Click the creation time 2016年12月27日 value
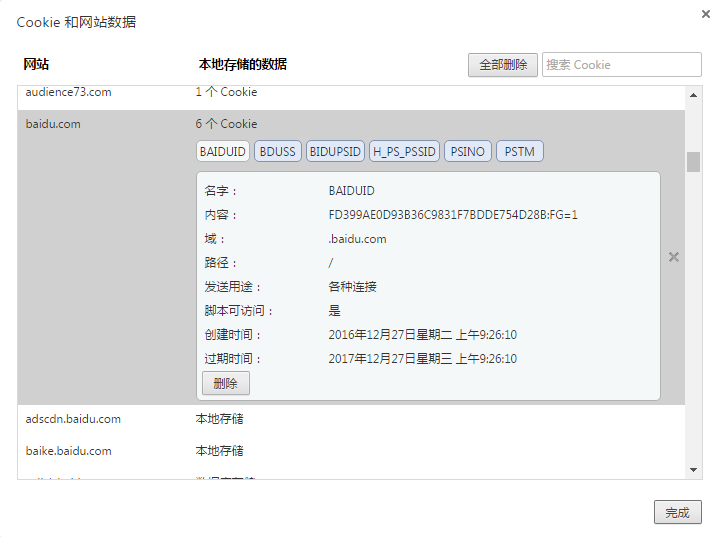 [x=422, y=335]
